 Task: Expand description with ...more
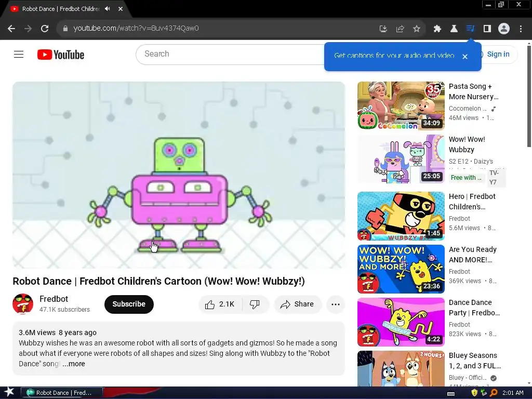click(74, 364)
